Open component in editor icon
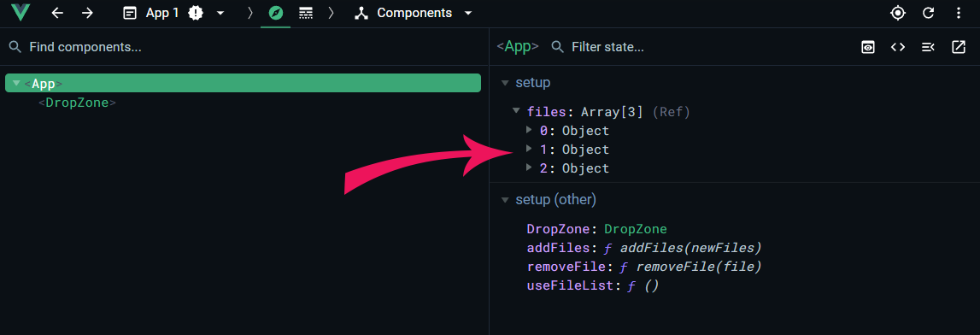The image size is (980, 335). [958, 47]
